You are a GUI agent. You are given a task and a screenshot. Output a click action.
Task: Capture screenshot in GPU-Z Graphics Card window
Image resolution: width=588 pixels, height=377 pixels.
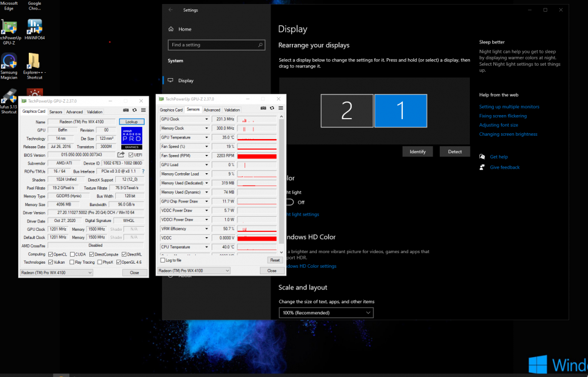coord(126,110)
